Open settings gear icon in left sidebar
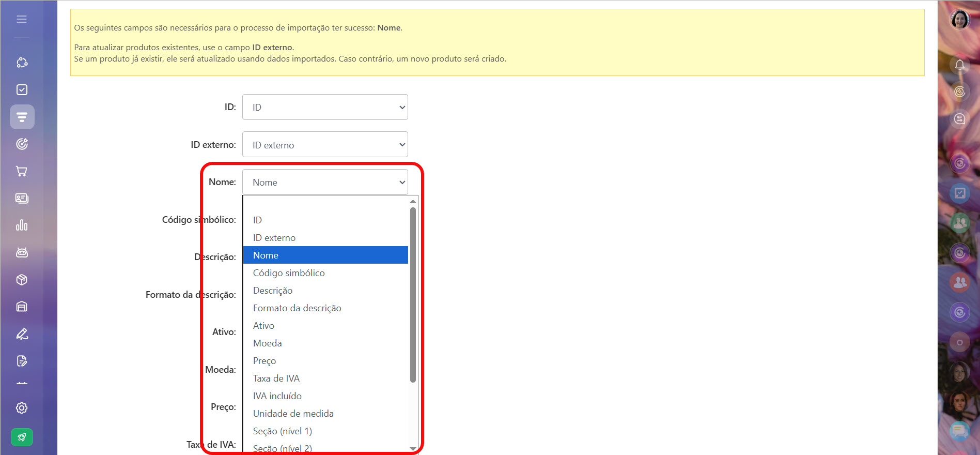The width and height of the screenshot is (980, 455). pos(22,408)
